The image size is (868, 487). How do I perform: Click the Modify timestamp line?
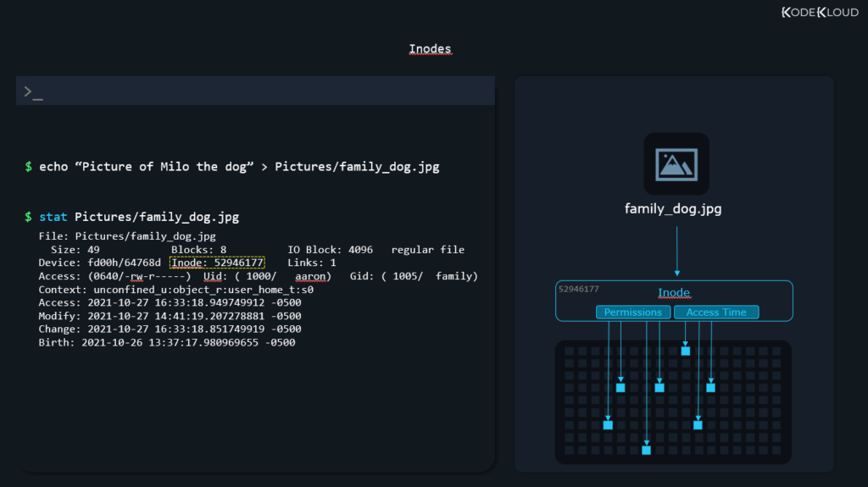tap(170, 316)
